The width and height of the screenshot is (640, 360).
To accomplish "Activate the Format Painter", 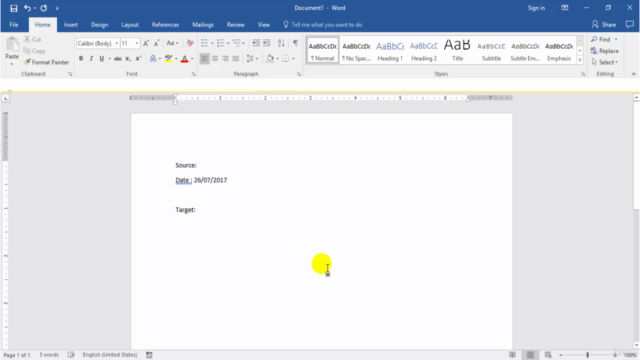I will (46, 62).
